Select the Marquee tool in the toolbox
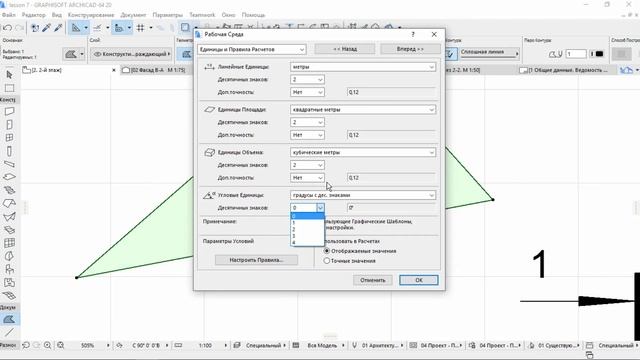 pyautogui.click(x=9, y=88)
